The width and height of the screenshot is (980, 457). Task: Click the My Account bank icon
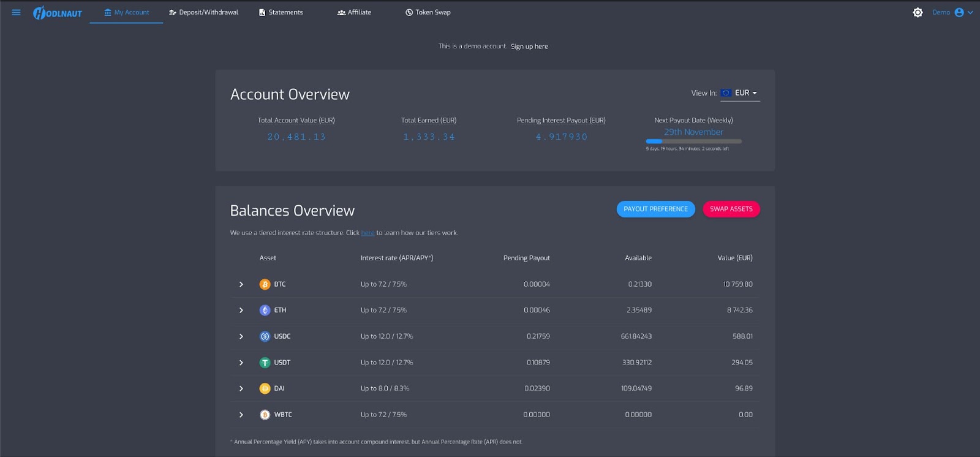pyautogui.click(x=108, y=12)
